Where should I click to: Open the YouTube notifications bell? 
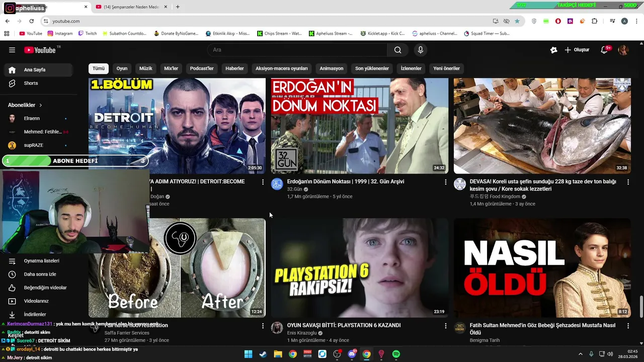pos(605,50)
